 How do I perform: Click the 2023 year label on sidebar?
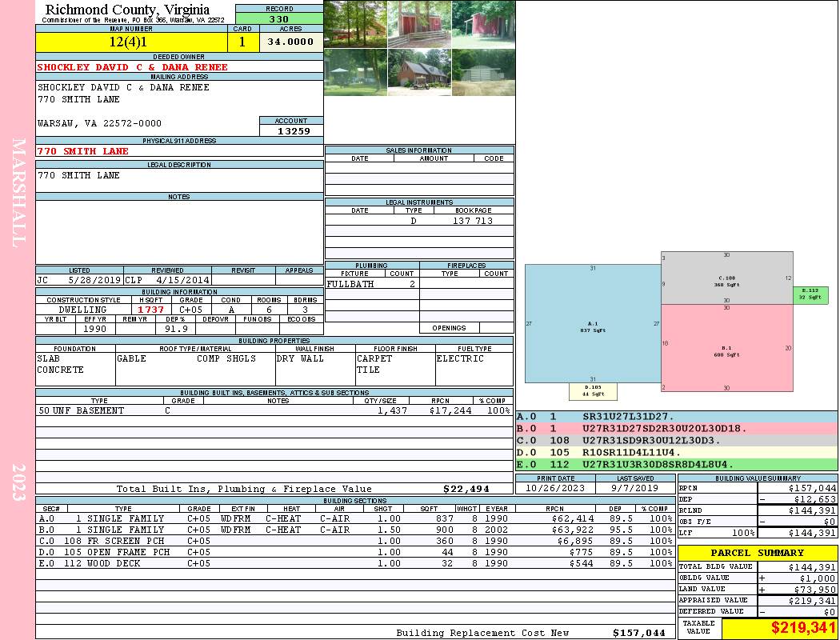18,482
